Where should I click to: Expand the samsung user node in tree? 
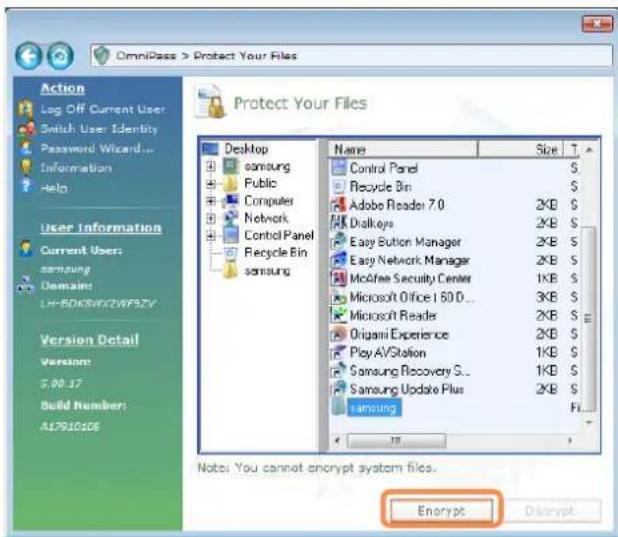coord(211,166)
